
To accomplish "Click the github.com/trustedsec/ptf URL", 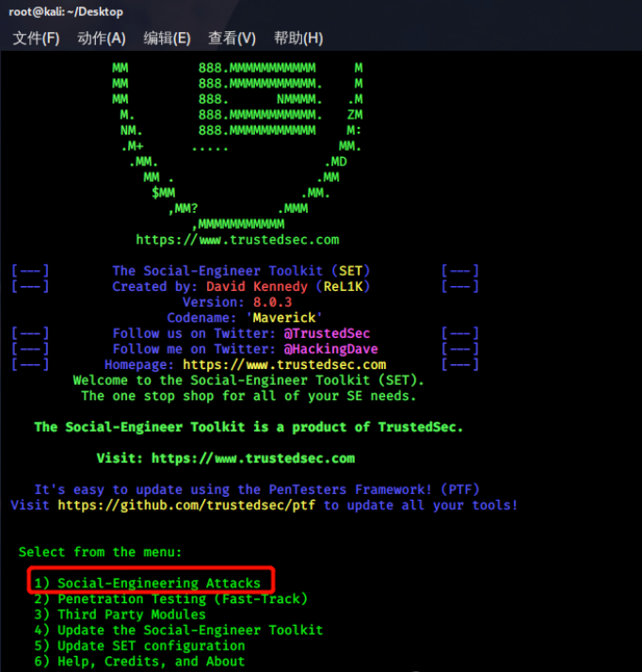I will [x=186, y=505].
